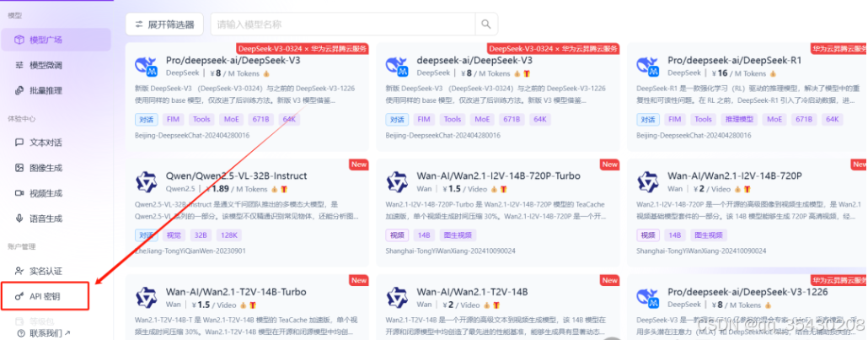The image size is (868, 340).
Task: Click New badge on Qwen2.5-VL-32B-Instruct card
Action: pos(359,165)
